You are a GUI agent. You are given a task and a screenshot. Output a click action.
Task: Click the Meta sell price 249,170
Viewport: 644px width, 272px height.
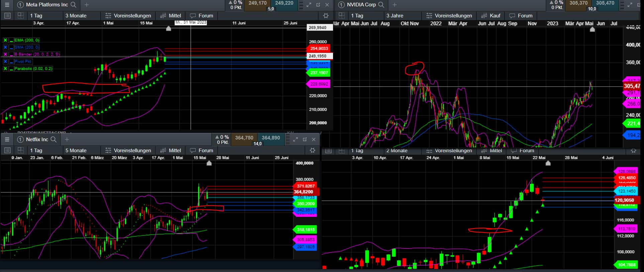tap(257, 3)
